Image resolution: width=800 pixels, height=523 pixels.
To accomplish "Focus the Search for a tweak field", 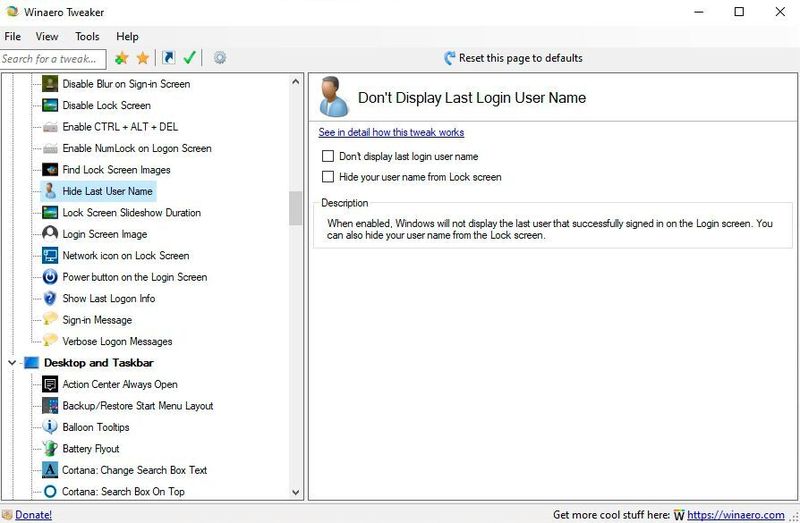I will coord(53,59).
